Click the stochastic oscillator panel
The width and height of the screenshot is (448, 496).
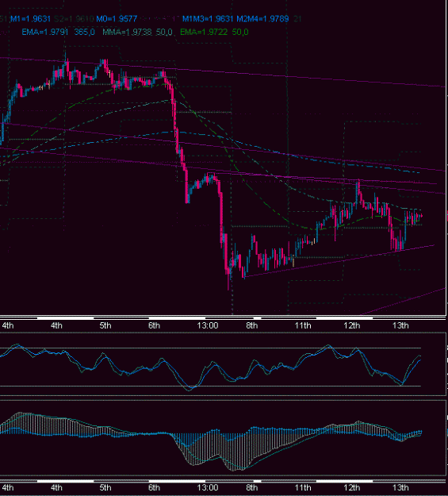tap(223, 363)
